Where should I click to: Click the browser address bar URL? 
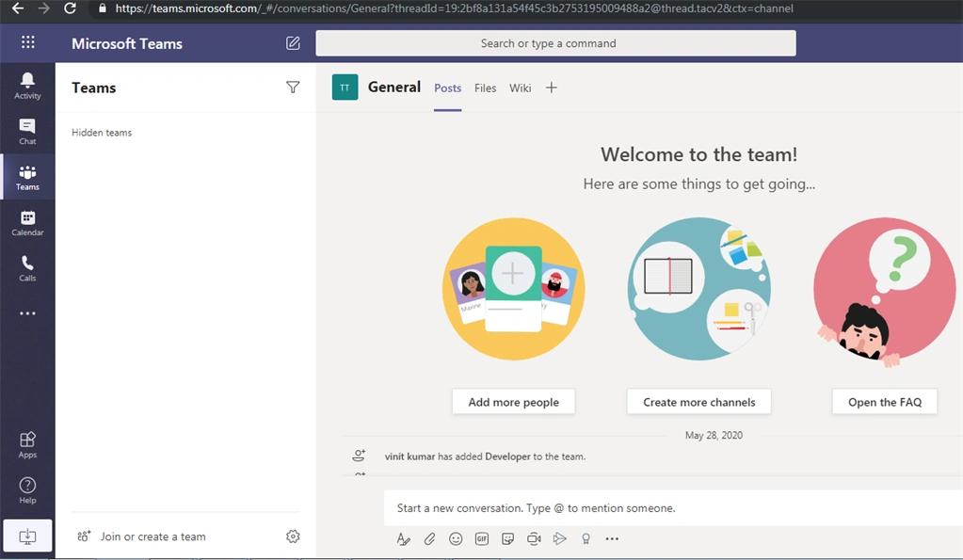coord(455,8)
